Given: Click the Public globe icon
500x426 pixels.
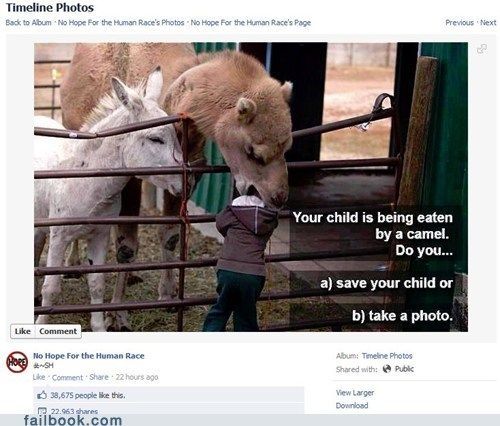Looking at the screenshot, I should click(387, 369).
